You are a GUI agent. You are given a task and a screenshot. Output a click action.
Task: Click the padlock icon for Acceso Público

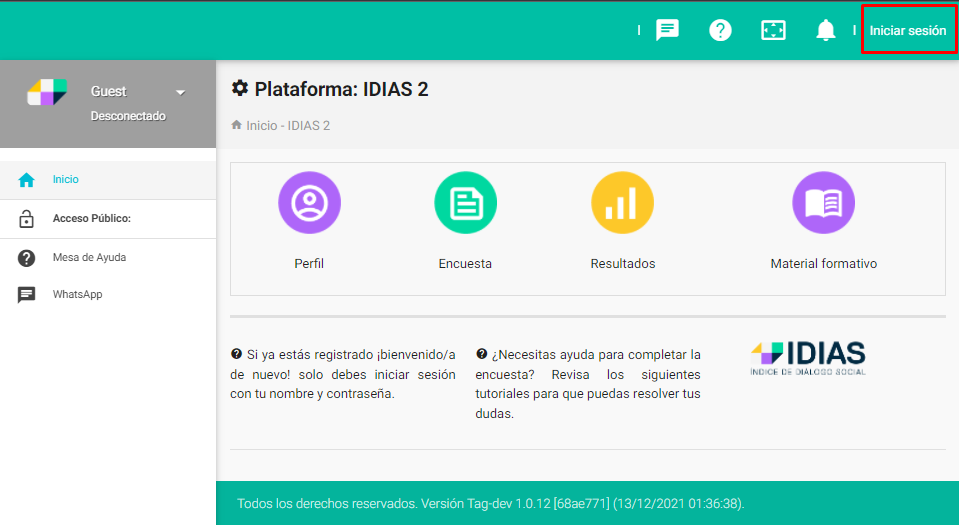(26, 218)
